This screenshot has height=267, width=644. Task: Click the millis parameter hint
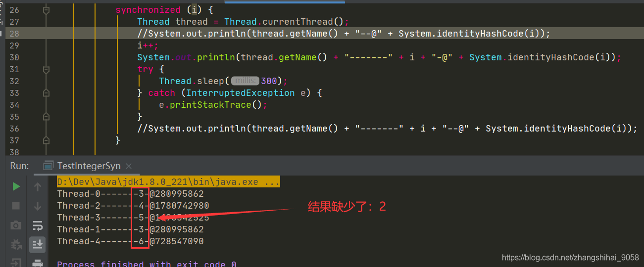click(245, 81)
